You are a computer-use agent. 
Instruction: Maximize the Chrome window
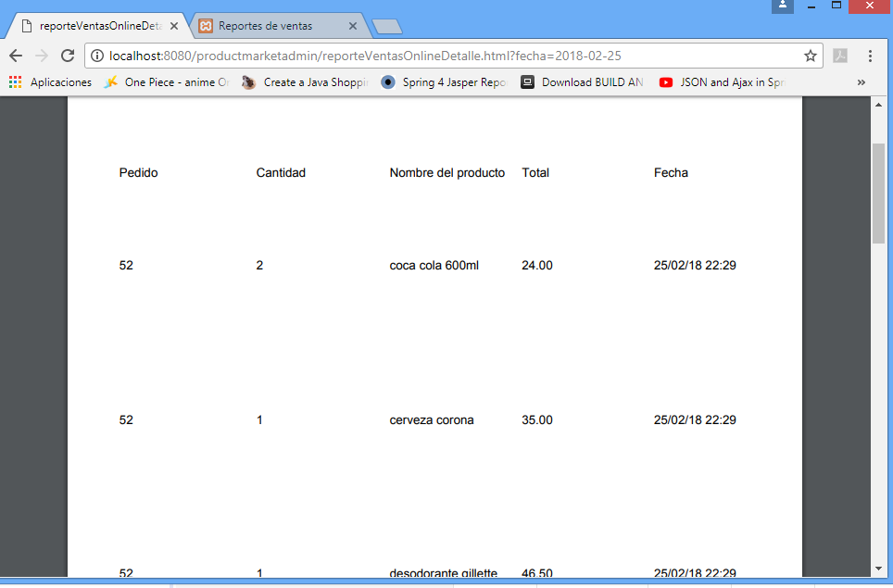(x=836, y=6)
